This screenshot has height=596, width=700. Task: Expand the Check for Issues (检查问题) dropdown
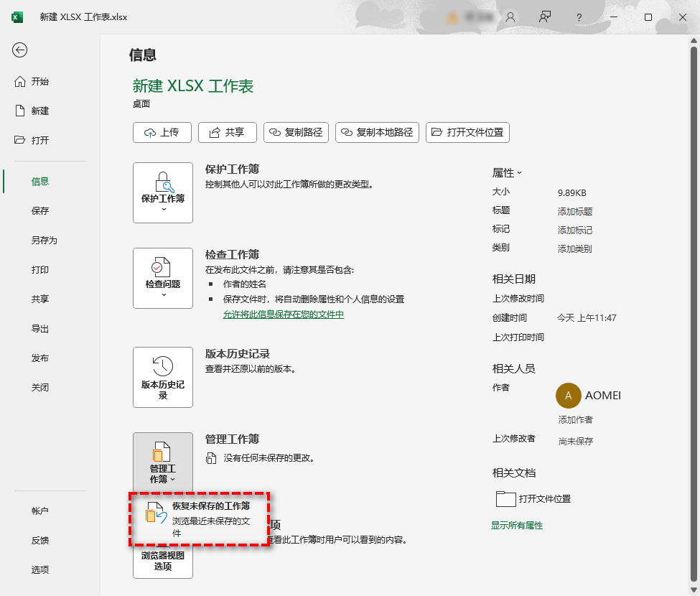[163, 278]
